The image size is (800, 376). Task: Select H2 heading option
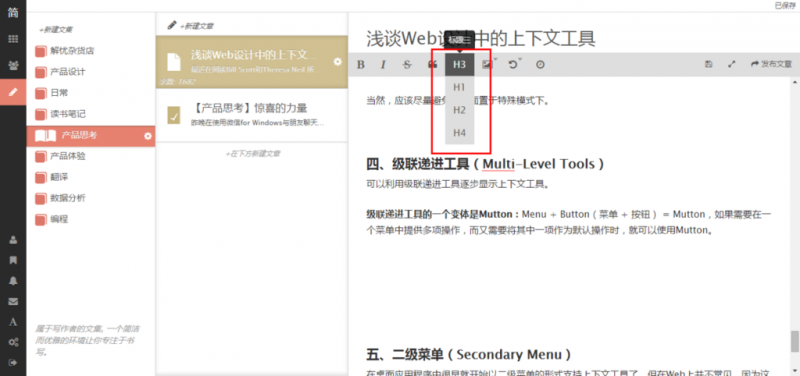[x=459, y=110]
